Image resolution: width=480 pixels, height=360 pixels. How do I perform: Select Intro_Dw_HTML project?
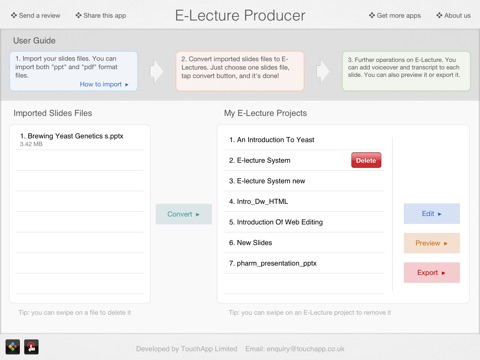[x=304, y=201]
